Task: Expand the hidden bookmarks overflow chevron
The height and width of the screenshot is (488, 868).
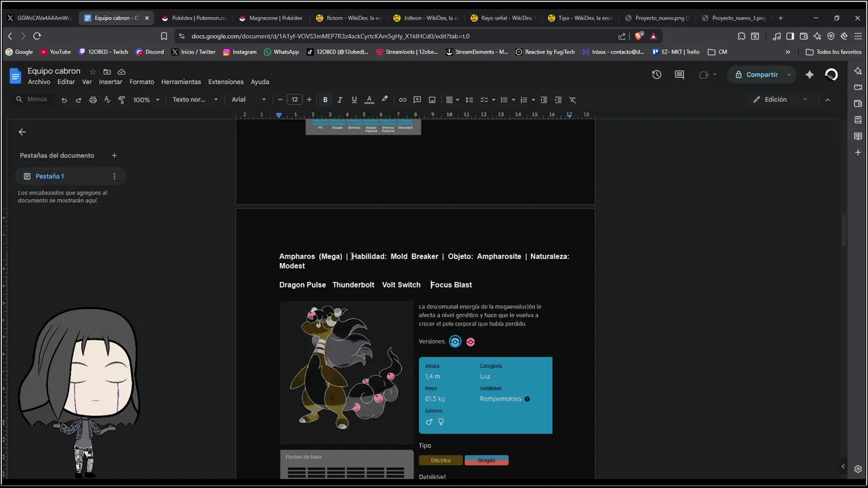Action: (x=787, y=52)
